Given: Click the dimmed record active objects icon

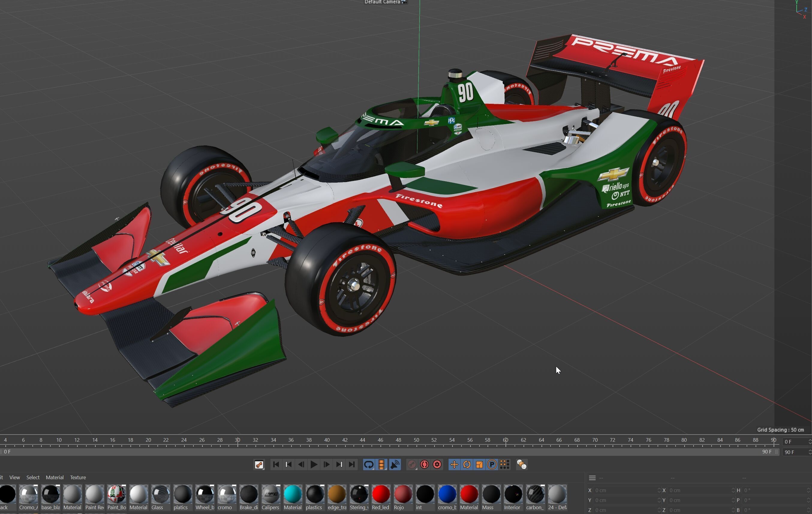Looking at the screenshot, I should tap(412, 465).
